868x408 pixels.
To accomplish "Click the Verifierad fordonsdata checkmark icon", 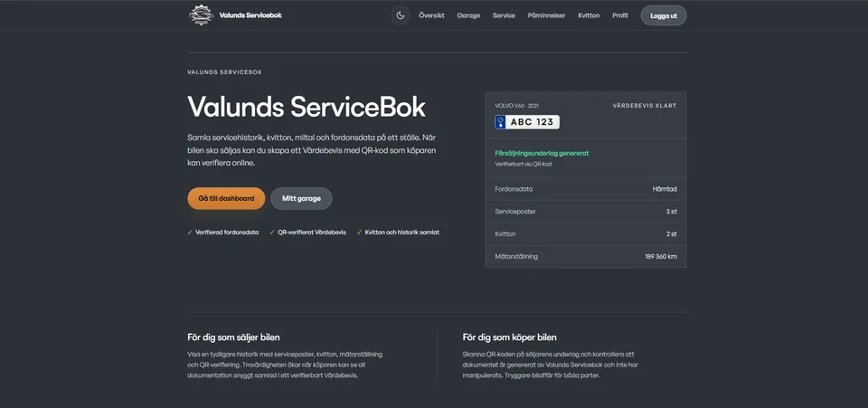I will tap(190, 232).
